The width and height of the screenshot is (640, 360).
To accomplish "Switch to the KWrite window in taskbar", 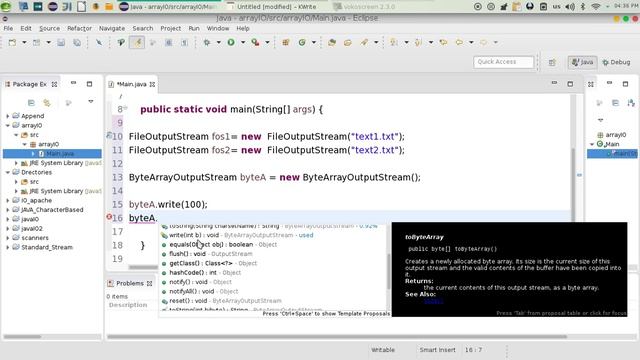I will click(x=271, y=7).
